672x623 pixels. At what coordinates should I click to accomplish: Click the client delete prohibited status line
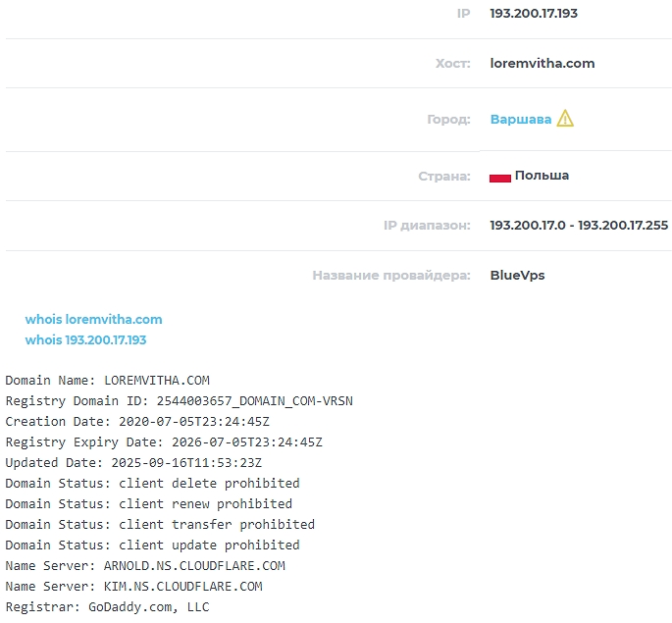(152, 483)
